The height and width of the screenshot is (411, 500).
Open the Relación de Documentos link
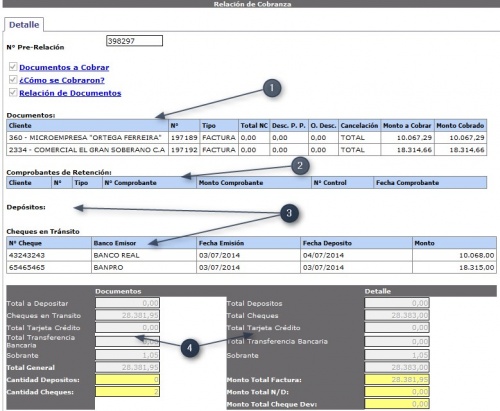[x=70, y=93]
